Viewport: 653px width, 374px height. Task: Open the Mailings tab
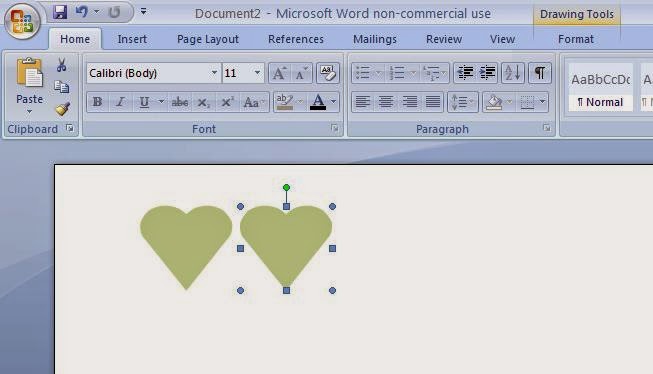pyautogui.click(x=375, y=39)
